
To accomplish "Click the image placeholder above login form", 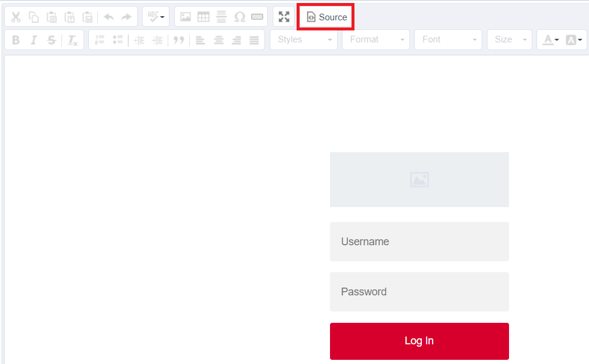I will click(x=419, y=180).
